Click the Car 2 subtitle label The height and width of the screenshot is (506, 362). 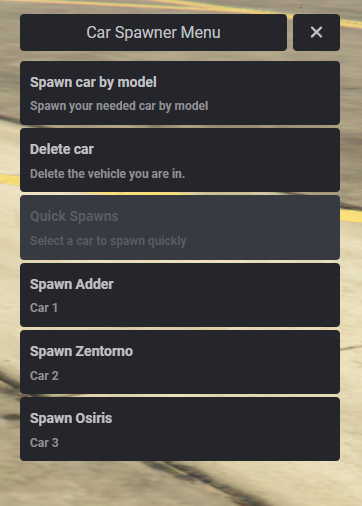[x=44, y=376]
